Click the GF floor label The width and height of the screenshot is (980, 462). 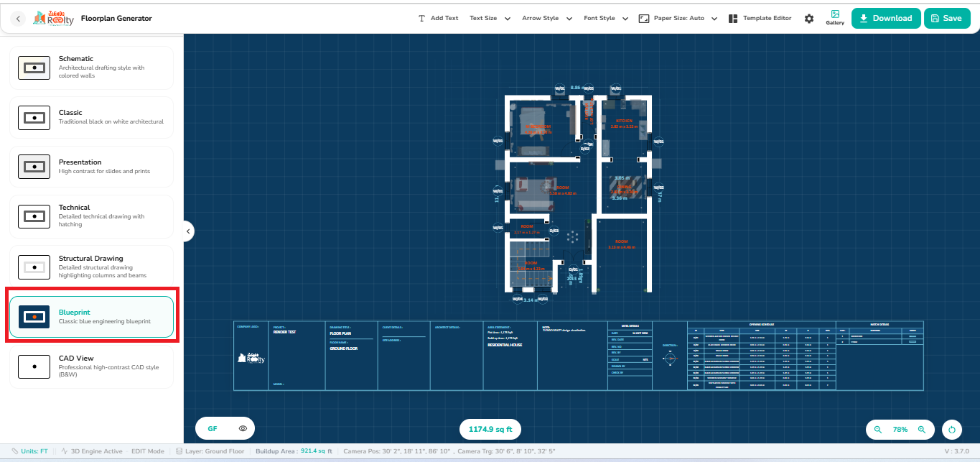point(213,429)
